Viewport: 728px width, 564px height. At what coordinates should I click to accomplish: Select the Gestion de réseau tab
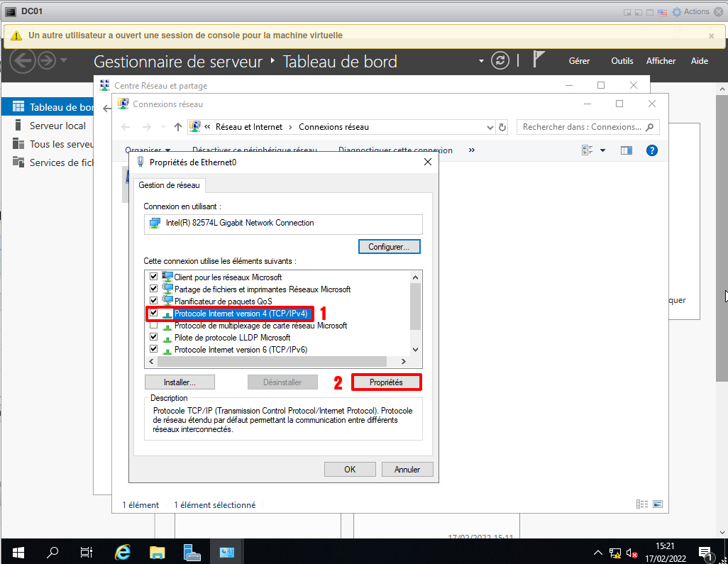click(170, 185)
